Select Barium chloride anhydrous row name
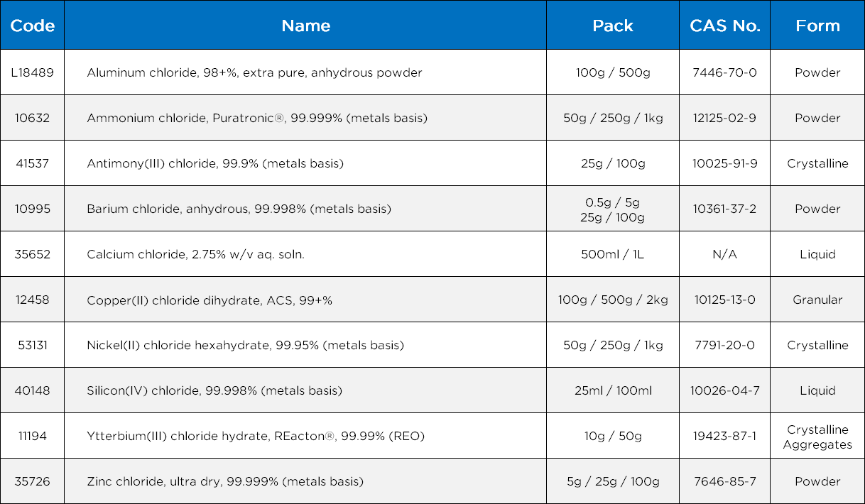Image resolution: width=865 pixels, height=504 pixels. tap(239, 209)
